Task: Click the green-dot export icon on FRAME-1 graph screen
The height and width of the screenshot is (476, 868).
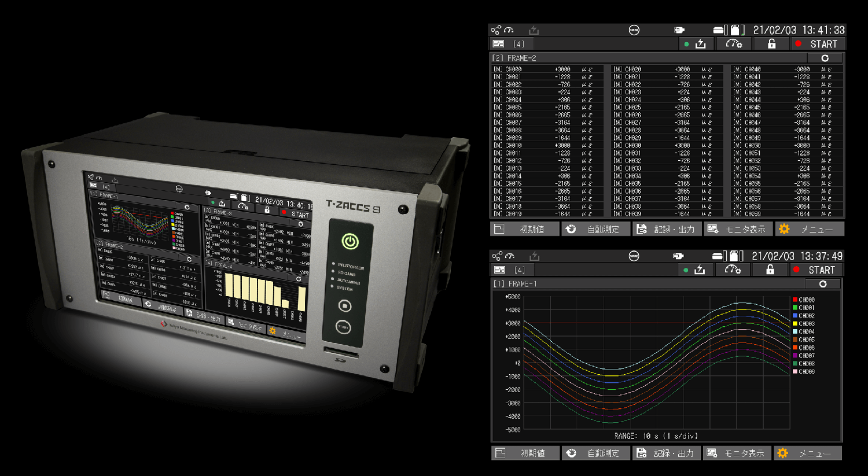Action: coord(695,270)
